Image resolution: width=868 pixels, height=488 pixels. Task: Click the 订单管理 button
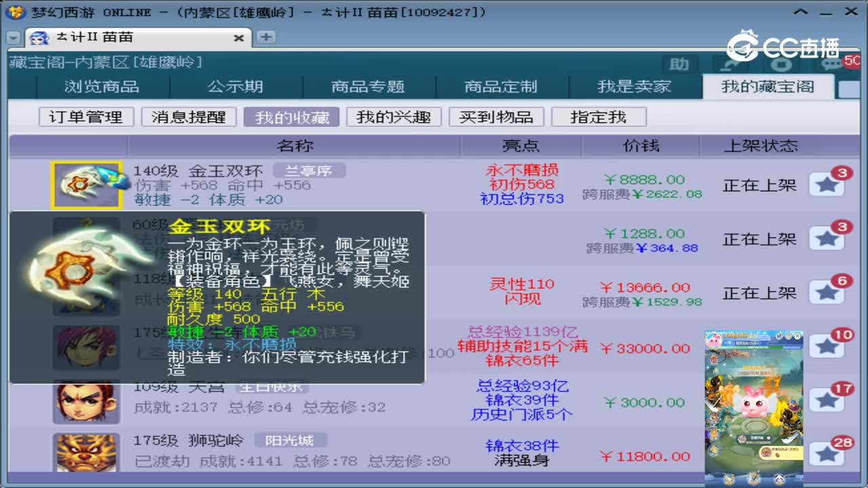click(85, 117)
